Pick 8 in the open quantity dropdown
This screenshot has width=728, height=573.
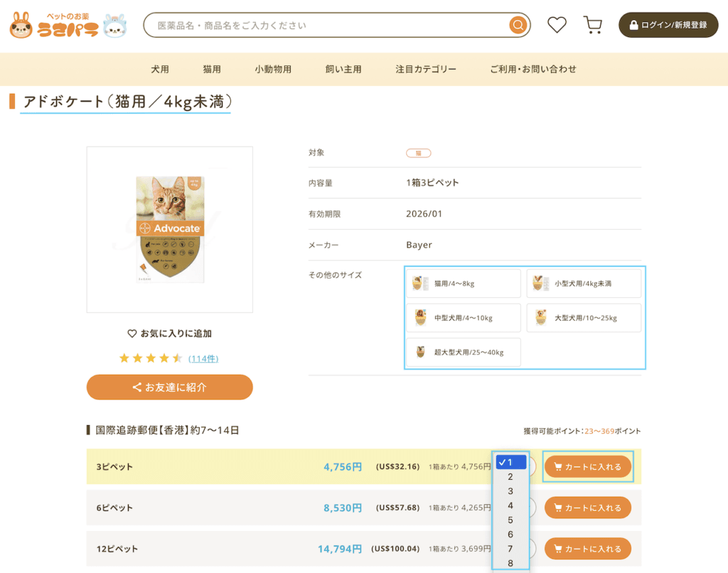coord(510,562)
